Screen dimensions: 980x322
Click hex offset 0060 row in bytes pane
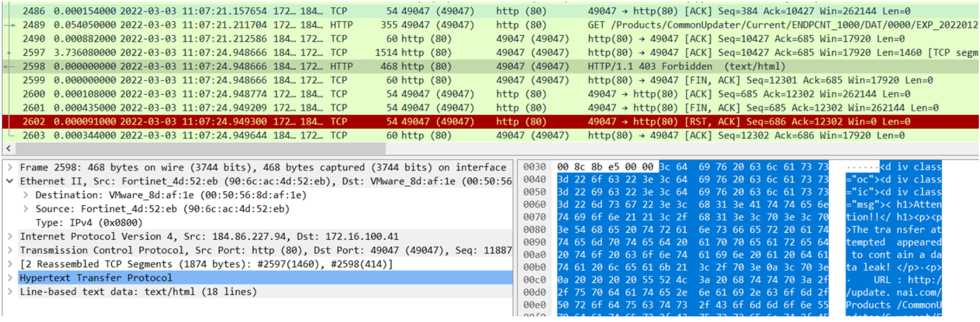pyautogui.click(x=534, y=205)
